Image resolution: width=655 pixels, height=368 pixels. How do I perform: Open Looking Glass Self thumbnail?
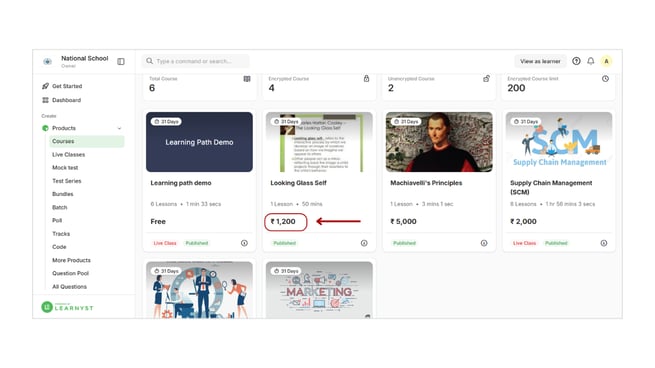(x=319, y=142)
